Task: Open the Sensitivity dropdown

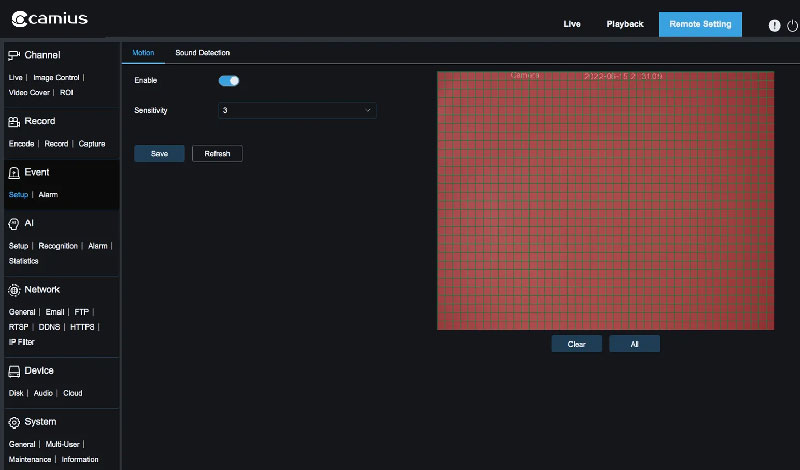Action: pyautogui.click(x=297, y=110)
